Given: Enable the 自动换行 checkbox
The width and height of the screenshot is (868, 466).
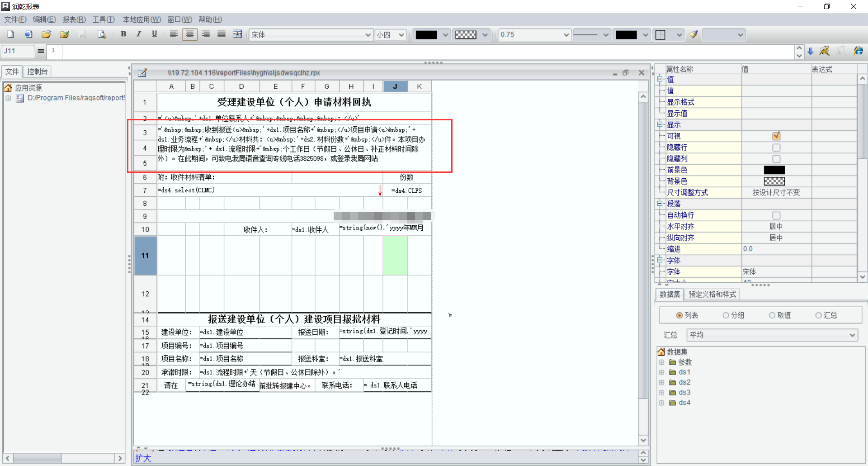Looking at the screenshot, I should coord(776,215).
